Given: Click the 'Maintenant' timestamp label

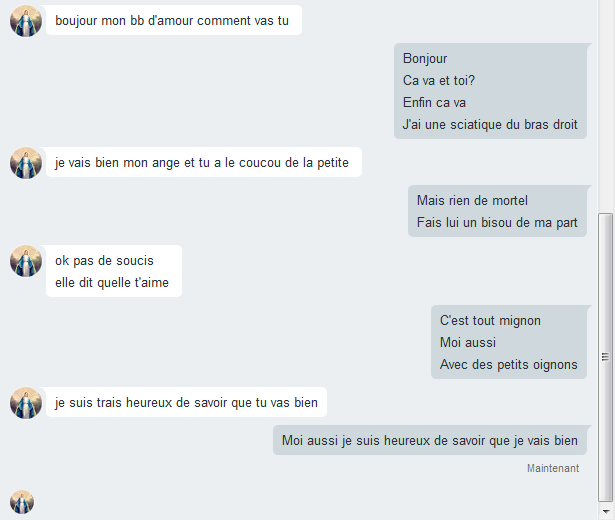Looking at the screenshot, I should tap(553, 468).
